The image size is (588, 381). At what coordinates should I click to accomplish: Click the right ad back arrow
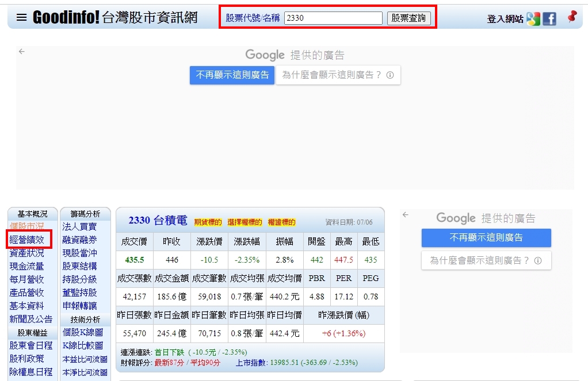tap(406, 215)
